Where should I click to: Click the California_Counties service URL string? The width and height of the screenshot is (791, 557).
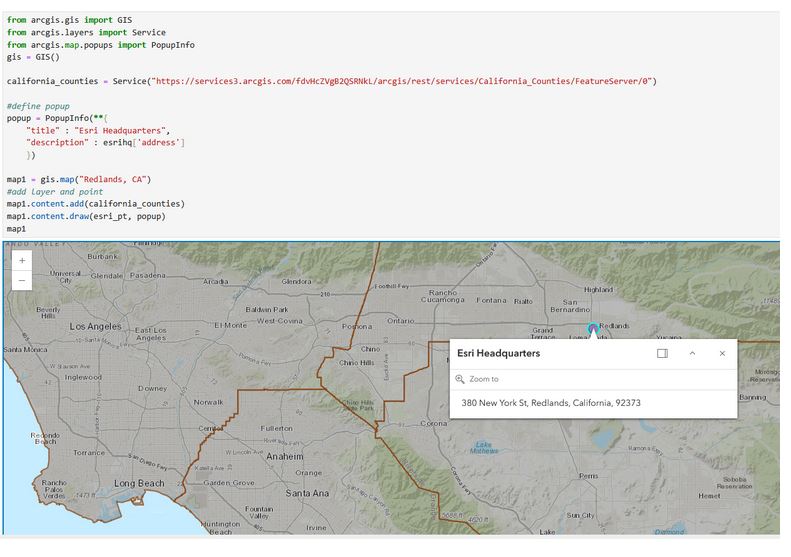[402, 81]
